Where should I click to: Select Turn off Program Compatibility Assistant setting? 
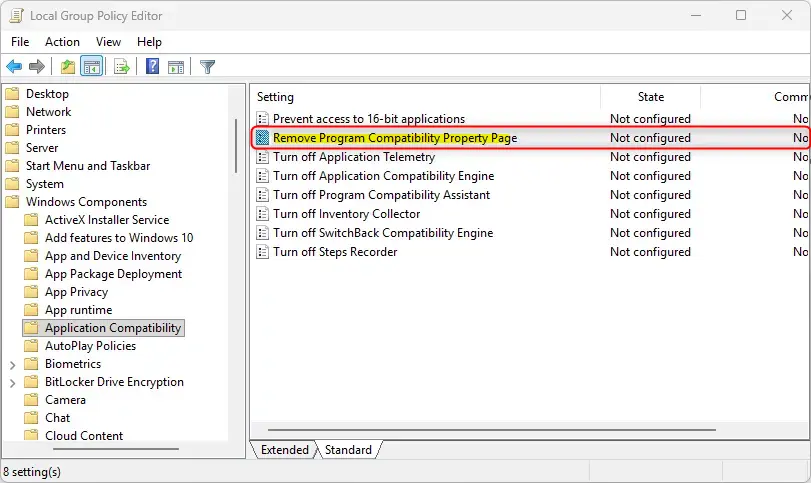pyautogui.click(x=381, y=195)
